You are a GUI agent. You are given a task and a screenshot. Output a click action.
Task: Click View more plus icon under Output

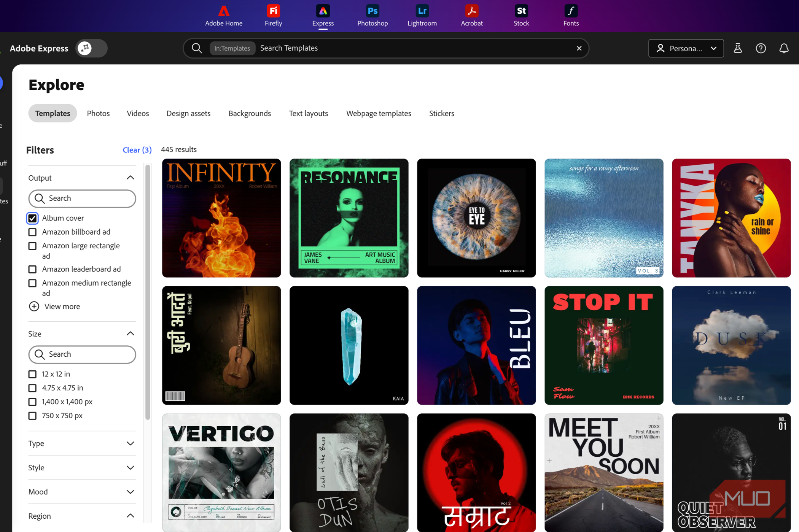(34, 306)
